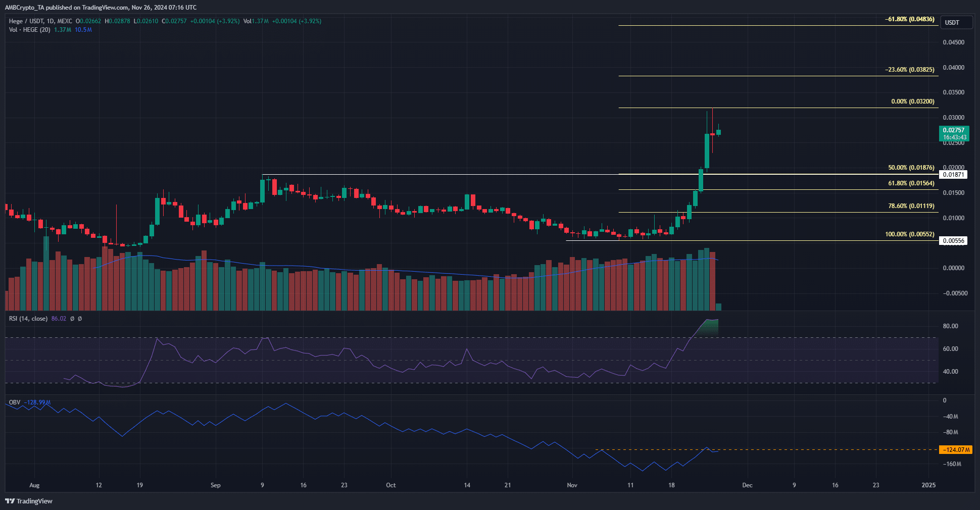980x510 pixels.
Task: Select the 78.60% (0.01119) Fibonacci label
Action: coord(911,206)
